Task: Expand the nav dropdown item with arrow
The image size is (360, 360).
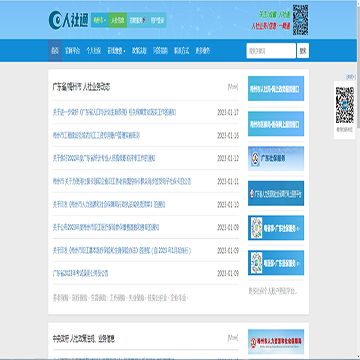Action: pos(116,51)
